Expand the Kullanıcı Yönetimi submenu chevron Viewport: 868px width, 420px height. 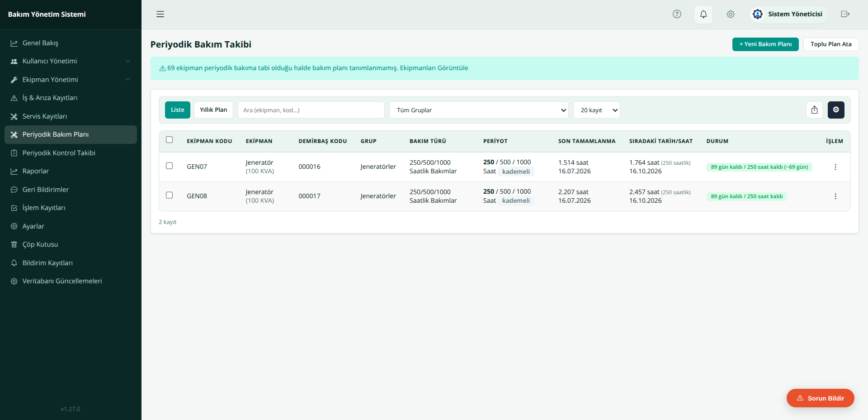click(128, 61)
